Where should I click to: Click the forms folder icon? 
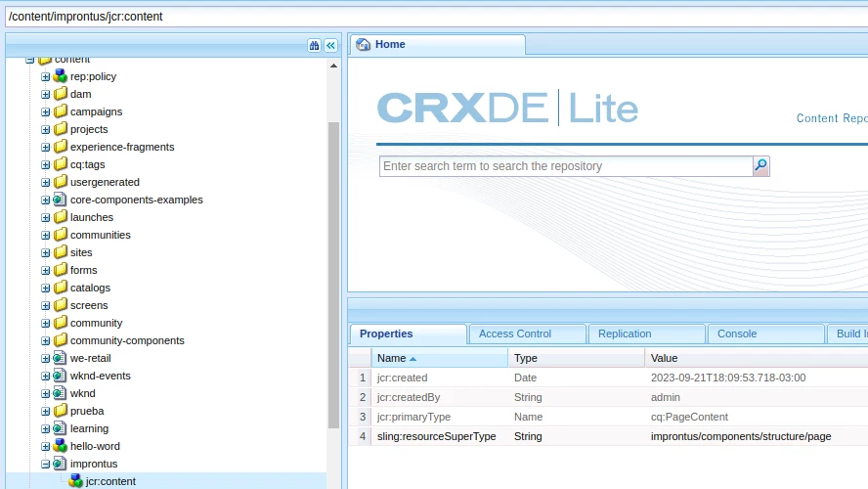60,270
